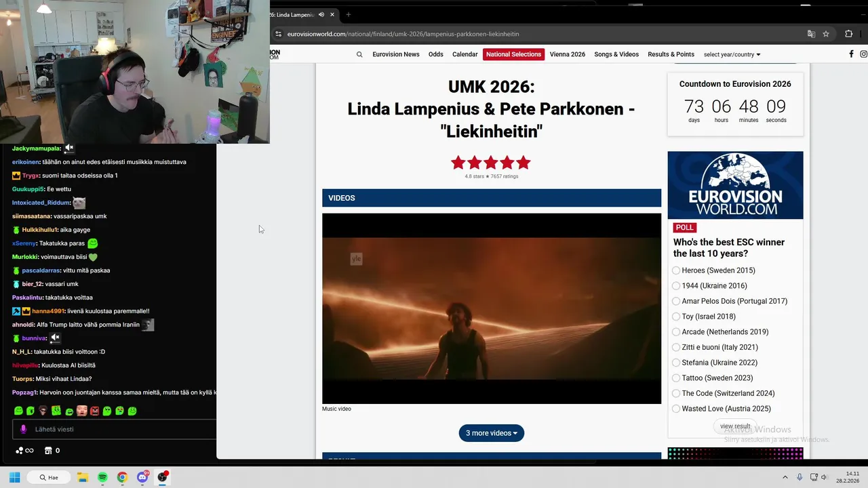Play the Liekinheitin music video thumbnail

pyautogui.click(x=492, y=308)
